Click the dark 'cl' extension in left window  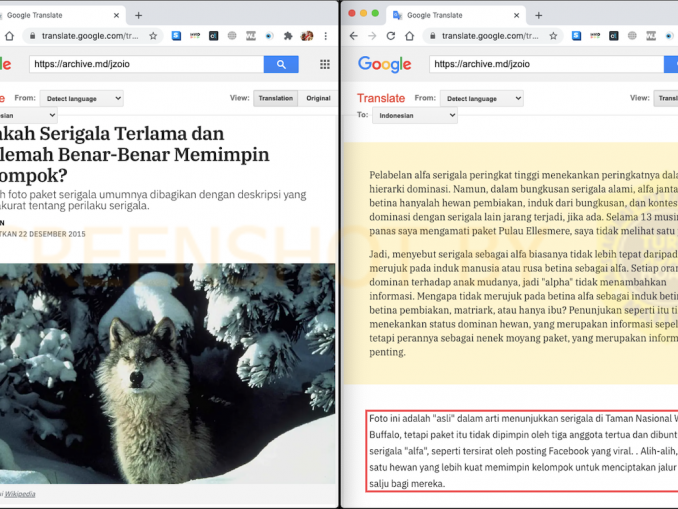click(214, 36)
